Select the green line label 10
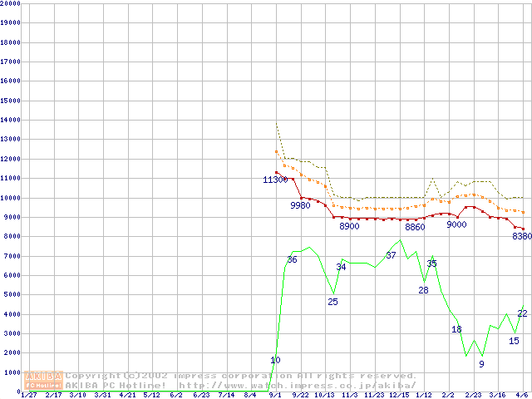 tap(275, 360)
